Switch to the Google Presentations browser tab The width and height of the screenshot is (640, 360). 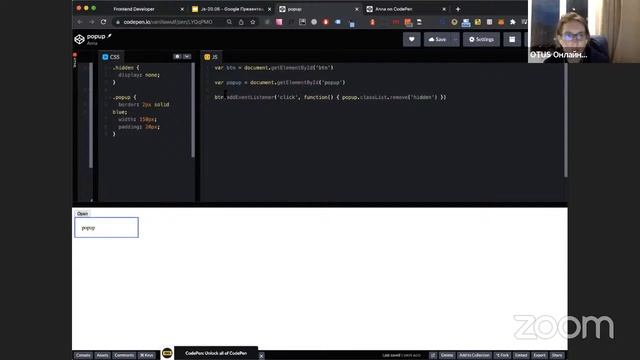pos(231,9)
